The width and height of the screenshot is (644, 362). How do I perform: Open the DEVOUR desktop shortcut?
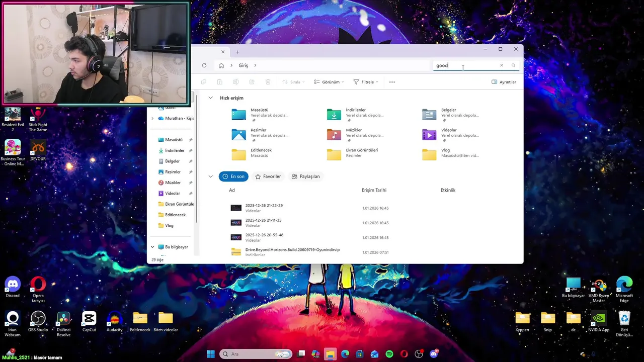38,150
